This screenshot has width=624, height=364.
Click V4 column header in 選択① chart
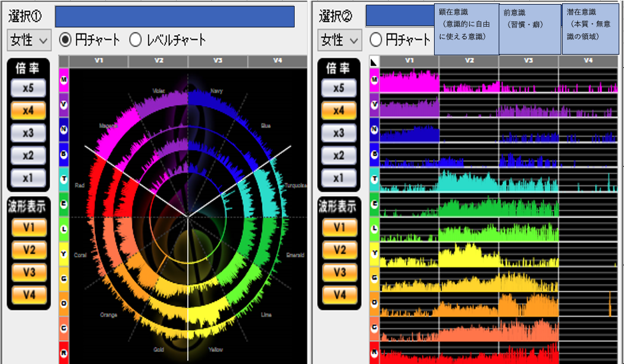point(277,61)
